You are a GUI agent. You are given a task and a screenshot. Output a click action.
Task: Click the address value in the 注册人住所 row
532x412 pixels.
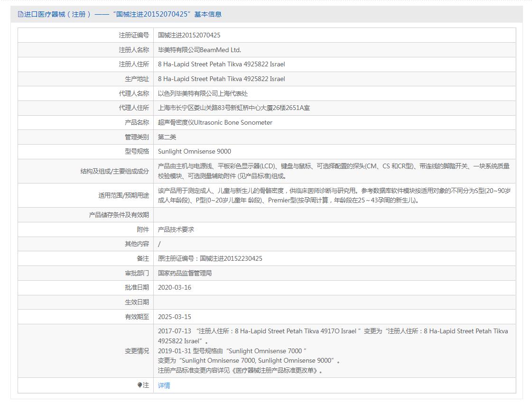(221, 64)
